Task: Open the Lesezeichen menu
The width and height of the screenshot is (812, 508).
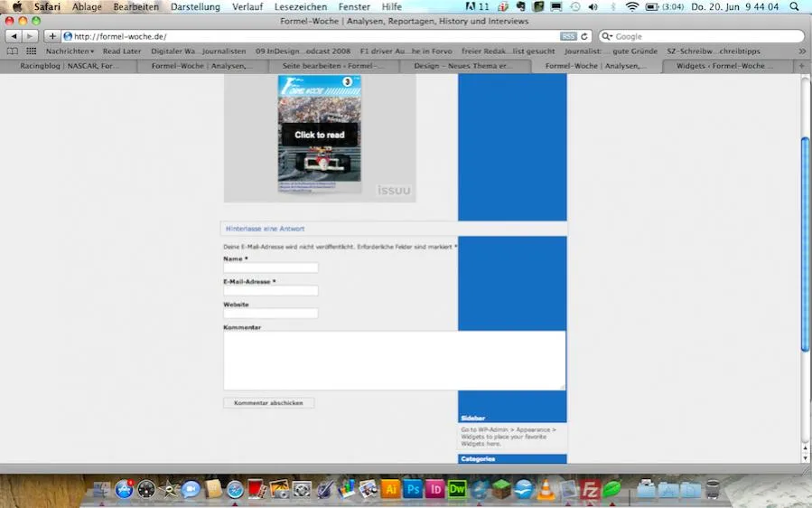Action: tap(301, 6)
